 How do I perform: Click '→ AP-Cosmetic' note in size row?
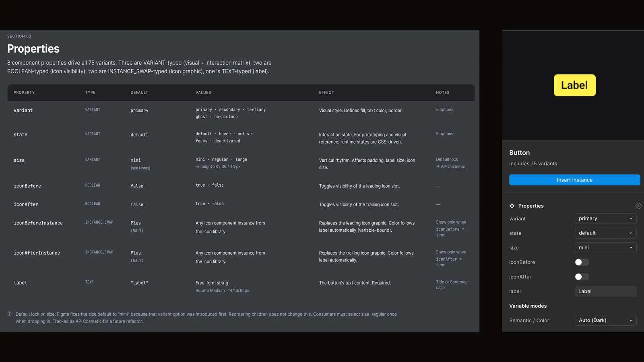[x=450, y=167]
